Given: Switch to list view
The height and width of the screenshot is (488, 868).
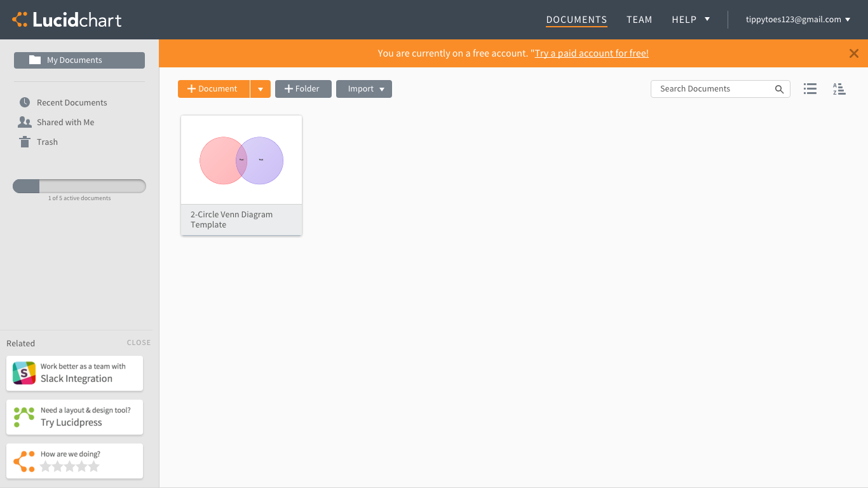Looking at the screenshot, I should [x=810, y=89].
